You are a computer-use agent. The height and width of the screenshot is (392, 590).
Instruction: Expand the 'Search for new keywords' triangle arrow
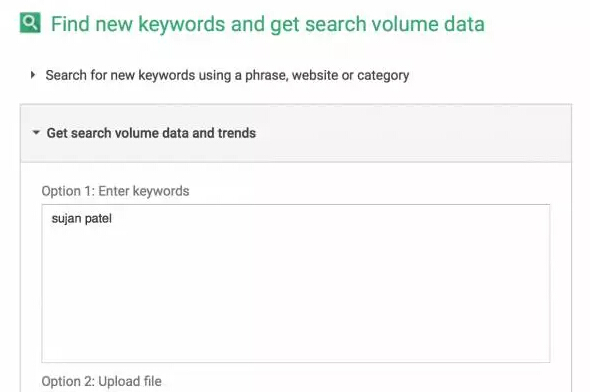pyautogui.click(x=33, y=75)
